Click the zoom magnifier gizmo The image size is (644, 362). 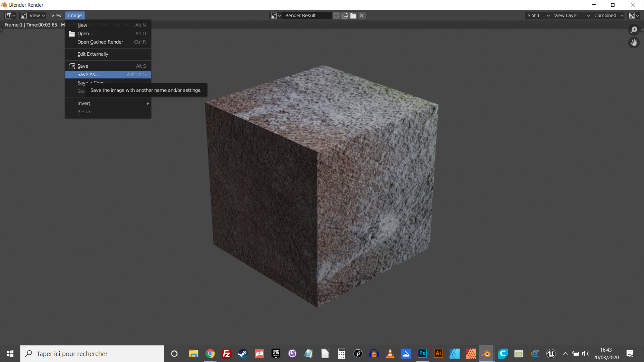click(634, 29)
